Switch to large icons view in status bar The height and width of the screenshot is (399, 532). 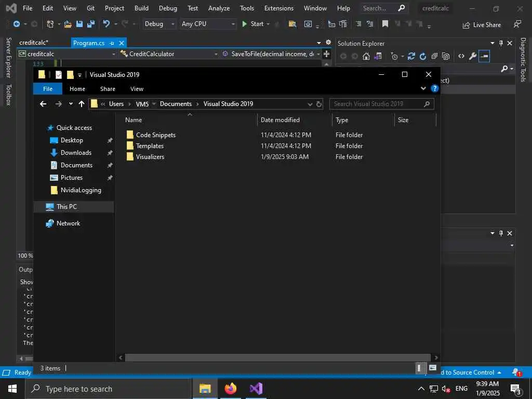coord(433,368)
